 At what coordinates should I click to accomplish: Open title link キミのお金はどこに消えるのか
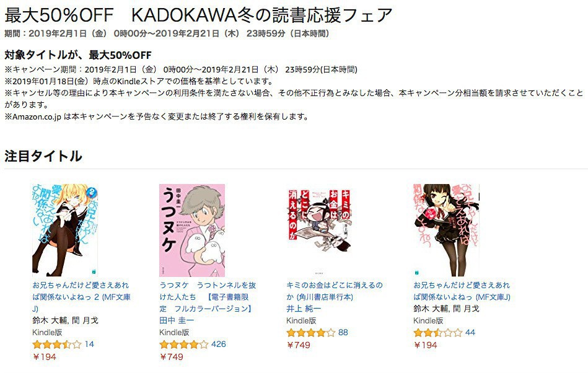pos(335,291)
